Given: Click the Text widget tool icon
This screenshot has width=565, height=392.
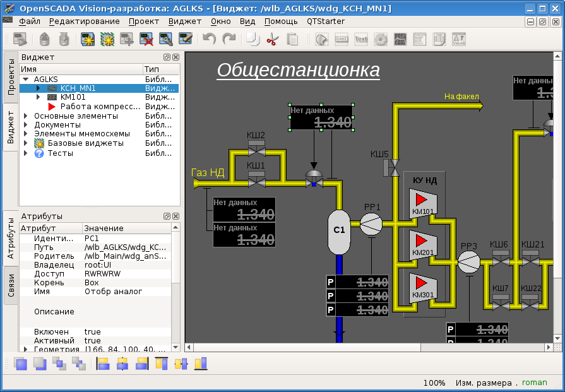Looking at the screenshot, I should coord(361,39).
